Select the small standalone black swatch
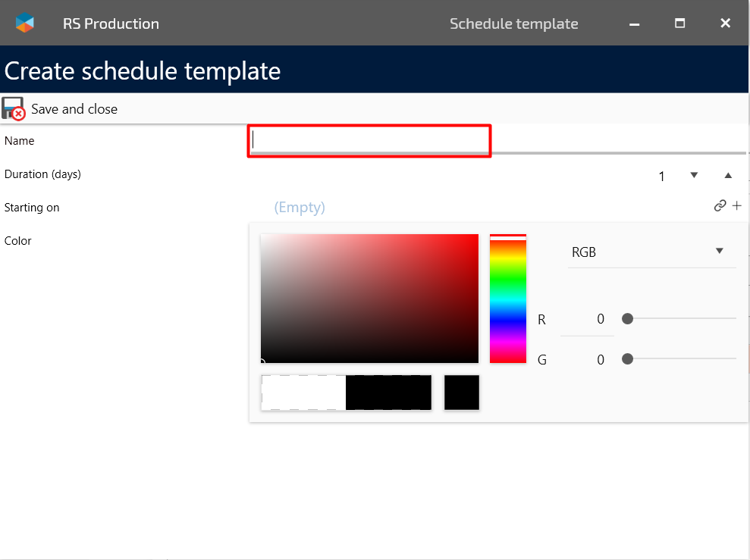The height and width of the screenshot is (560, 750). pos(461,393)
